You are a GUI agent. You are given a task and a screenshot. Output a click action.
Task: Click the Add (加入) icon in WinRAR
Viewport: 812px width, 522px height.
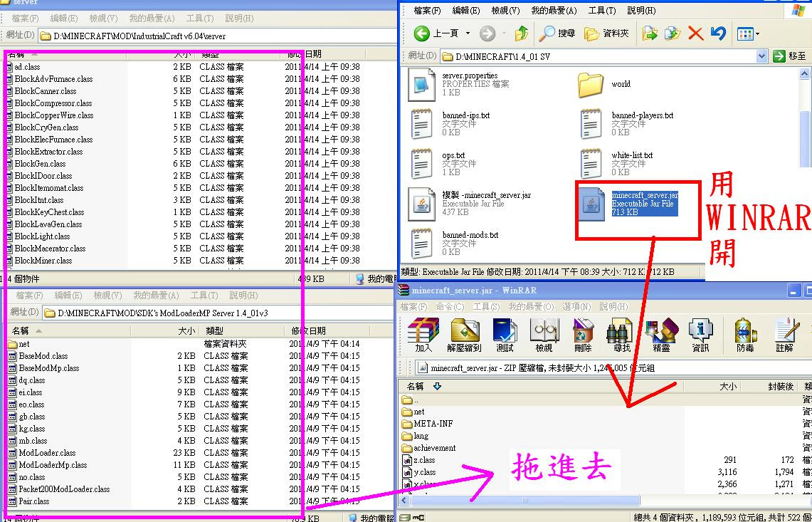tap(423, 335)
